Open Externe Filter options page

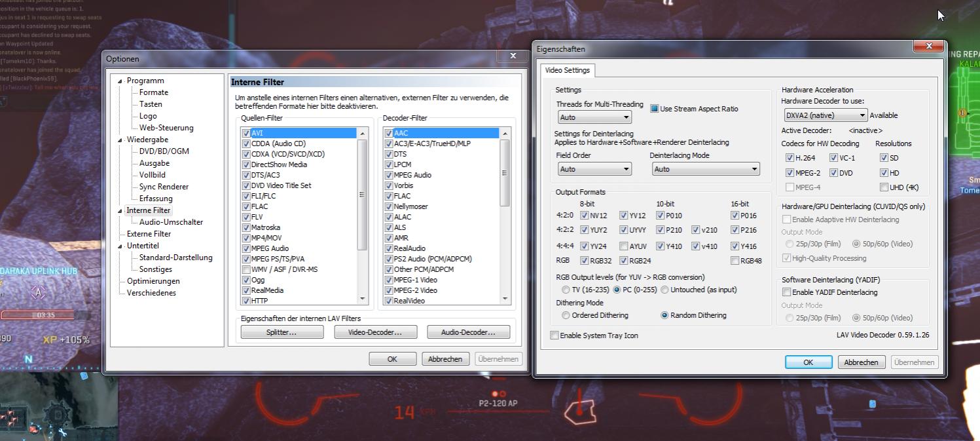149,234
